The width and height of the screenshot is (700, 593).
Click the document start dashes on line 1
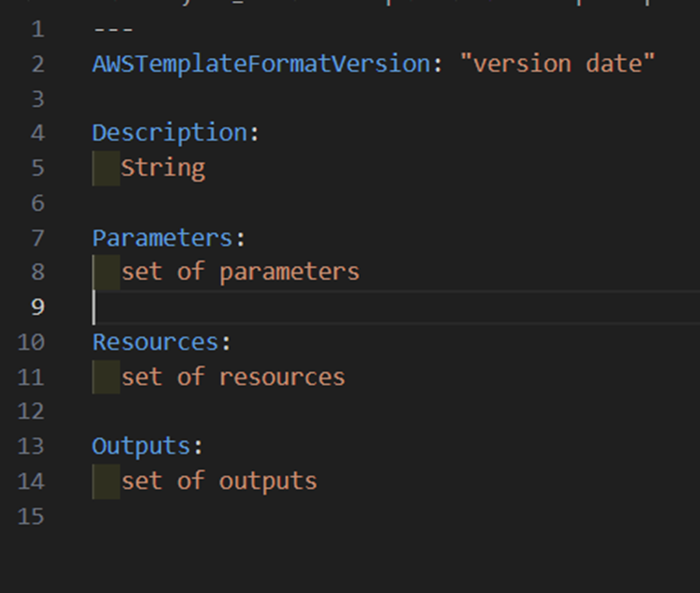(x=113, y=29)
